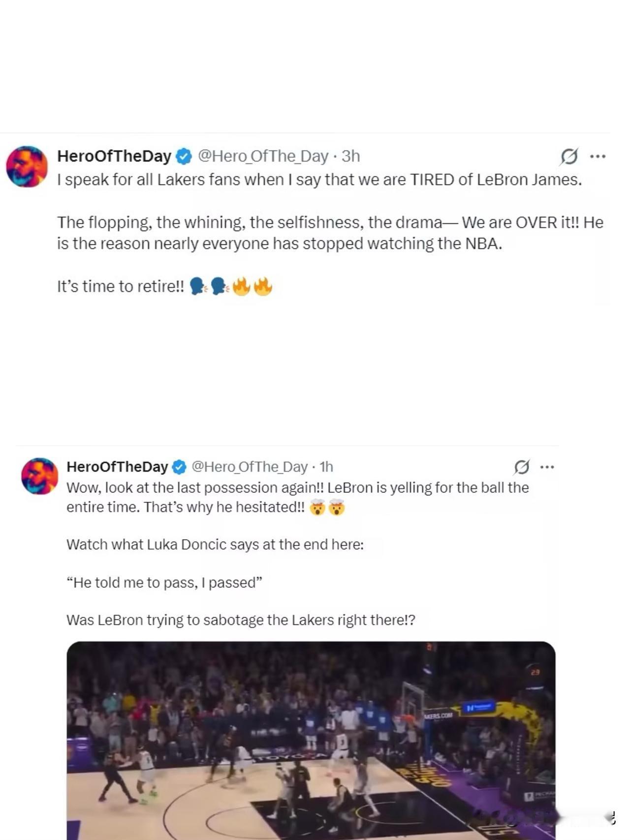The height and width of the screenshot is (840, 630).
Task: Click @Hero_OfThe_Day handle on the first tweet
Action: [x=263, y=156]
